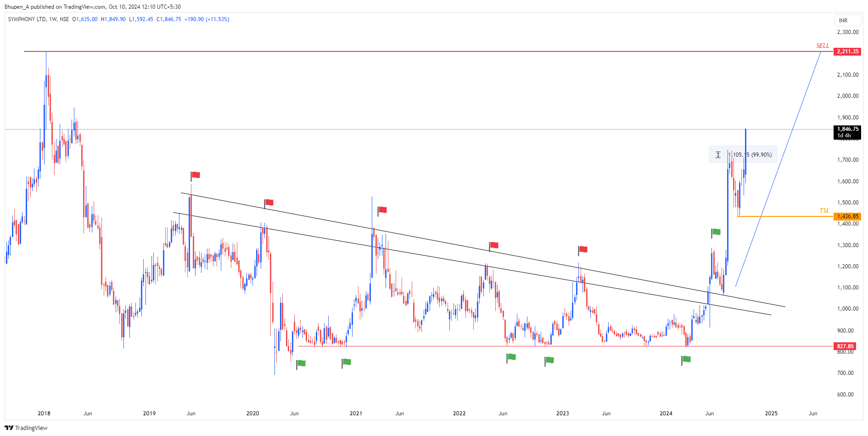Click the green flag next to the 2024 breakout candle
This screenshot has height=436, width=868.
716,232
